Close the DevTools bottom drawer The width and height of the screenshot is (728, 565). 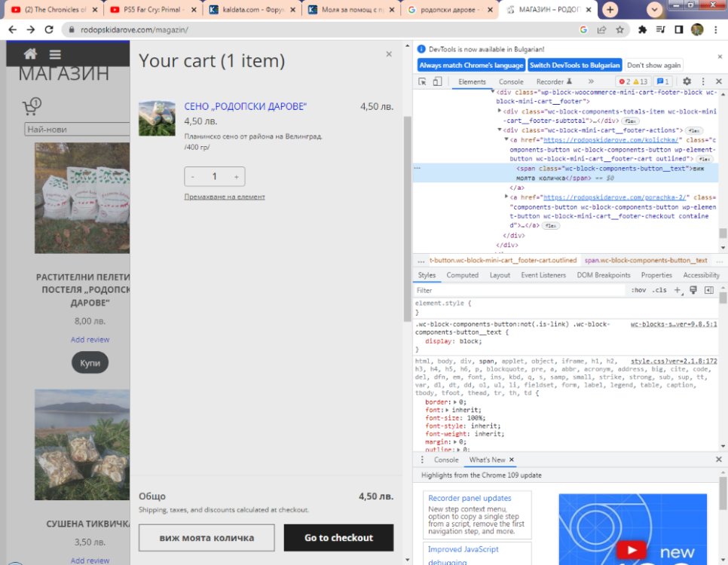[719, 459]
